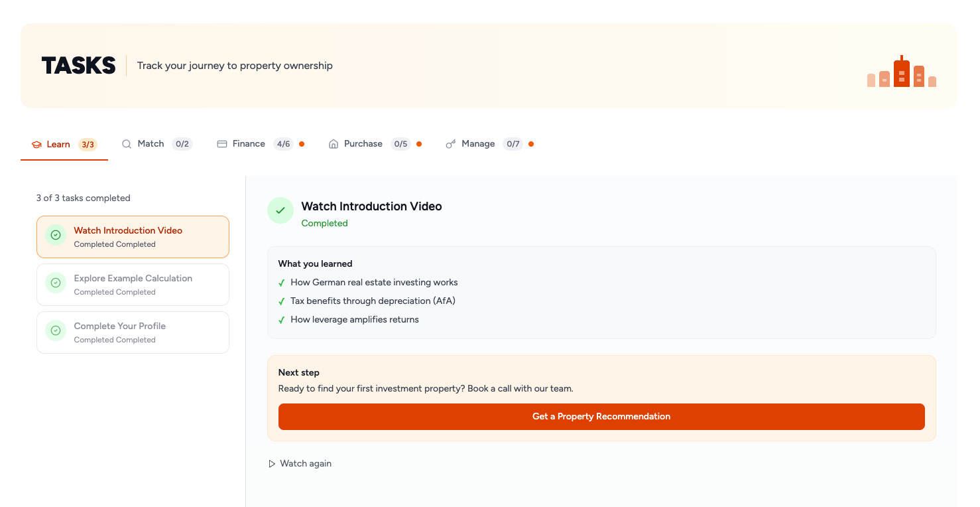This screenshot has height=507, width=980.
Task: Open Complete Your Profile task card
Action: click(x=133, y=332)
